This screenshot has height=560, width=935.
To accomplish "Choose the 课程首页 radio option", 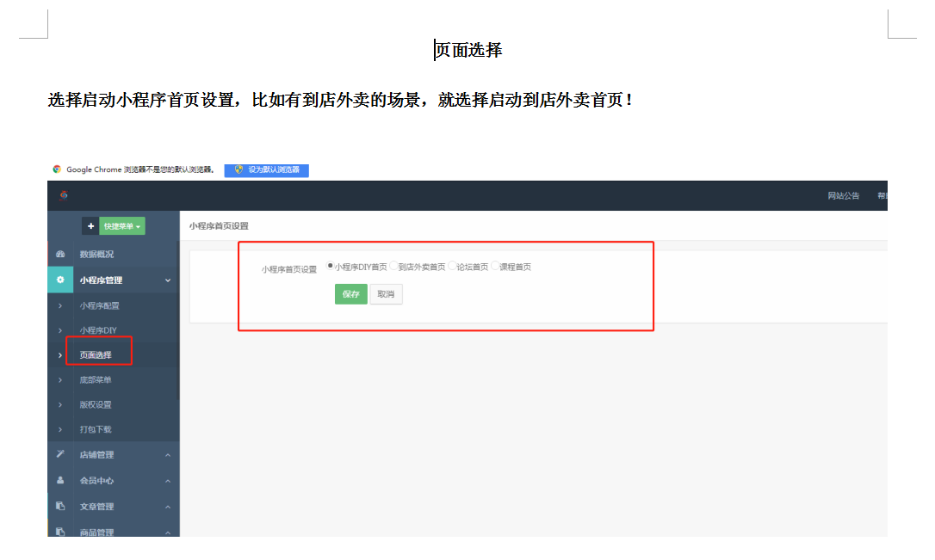I will [x=495, y=267].
